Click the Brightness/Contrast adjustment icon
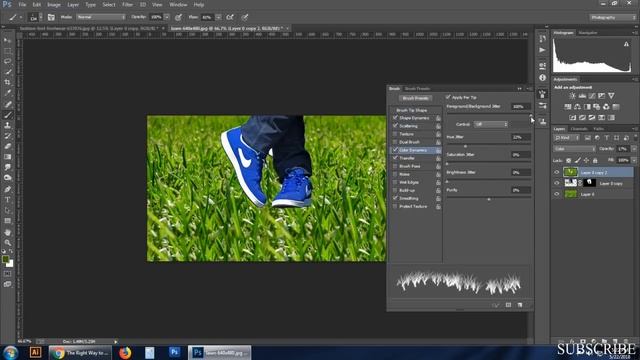Image resolution: width=640 pixels, height=360 pixels. point(572,96)
